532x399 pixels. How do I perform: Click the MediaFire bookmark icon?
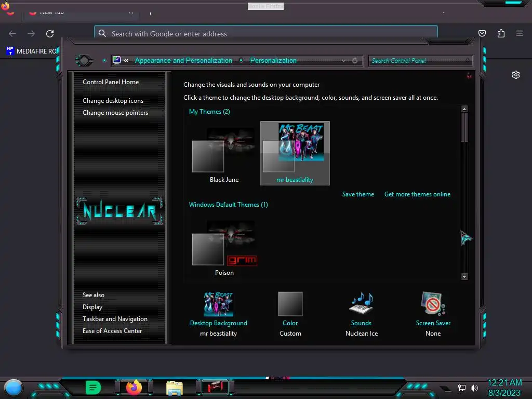pos(10,51)
